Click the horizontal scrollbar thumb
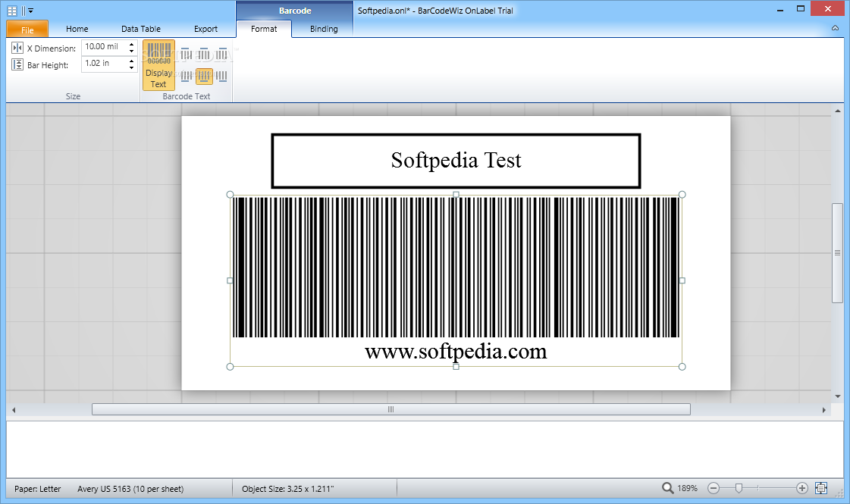The height and width of the screenshot is (504, 850). click(x=390, y=410)
